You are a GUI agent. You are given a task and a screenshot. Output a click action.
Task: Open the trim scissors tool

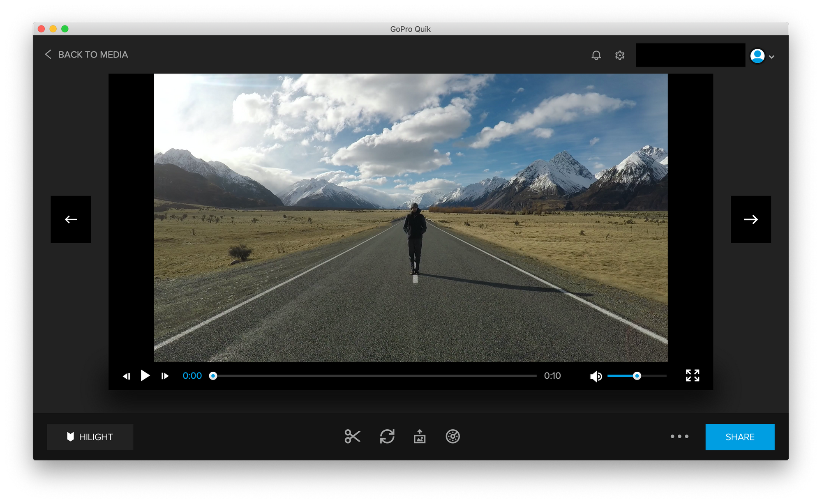pos(352,436)
